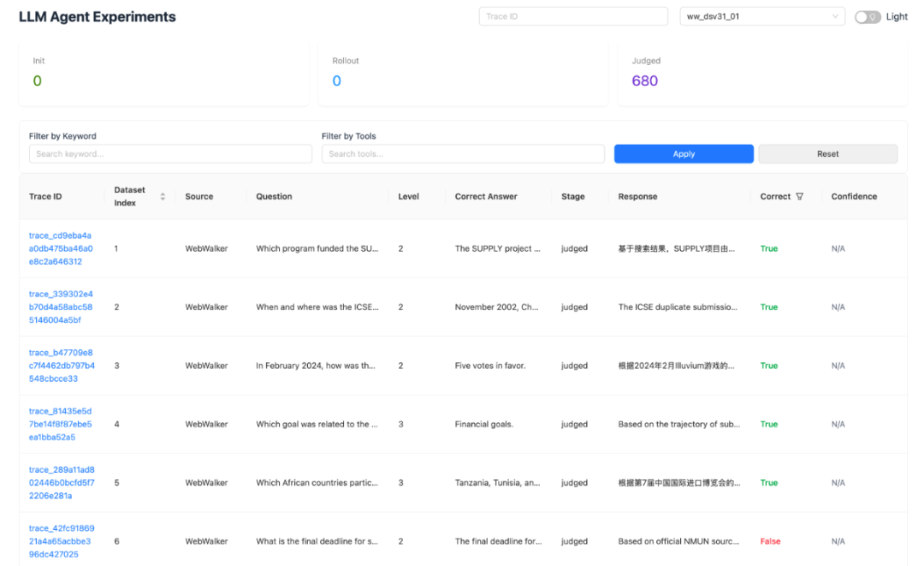The width and height of the screenshot is (924, 566).
Task: Sort by Dataset Index arrows
Action: click(x=163, y=196)
